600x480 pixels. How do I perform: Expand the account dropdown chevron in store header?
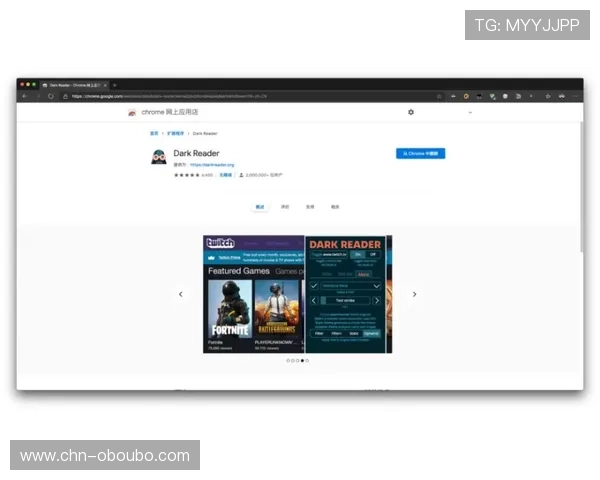point(470,112)
